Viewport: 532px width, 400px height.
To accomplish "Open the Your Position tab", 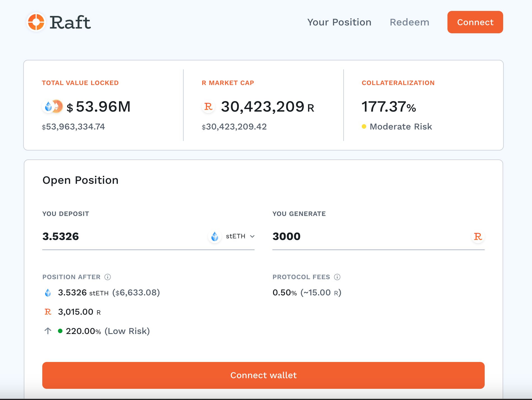I will (339, 22).
